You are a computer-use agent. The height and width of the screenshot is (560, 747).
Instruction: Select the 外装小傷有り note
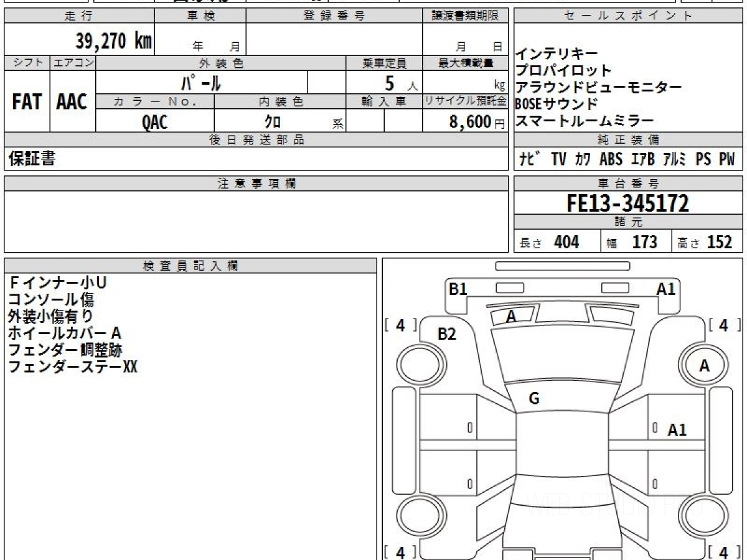click(x=51, y=317)
